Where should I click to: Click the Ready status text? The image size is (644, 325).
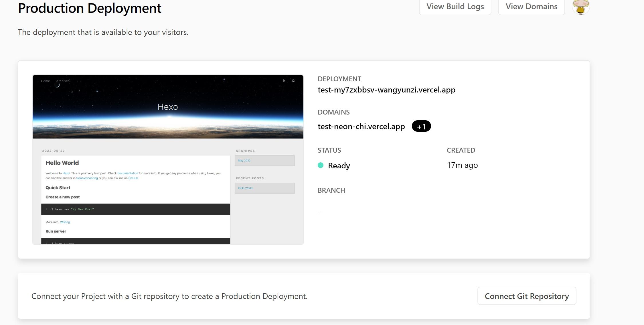[x=339, y=166]
